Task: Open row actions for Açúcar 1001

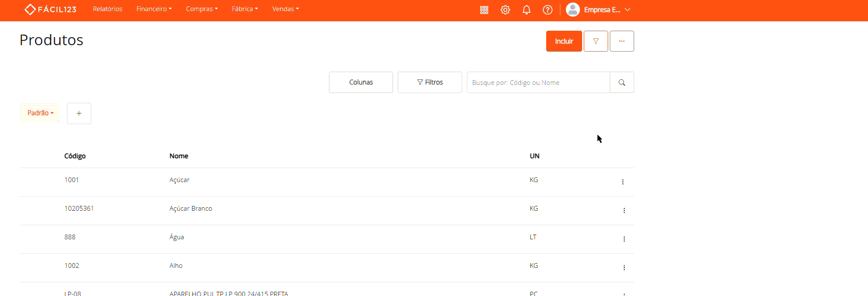Action: [x=623, y=182]
